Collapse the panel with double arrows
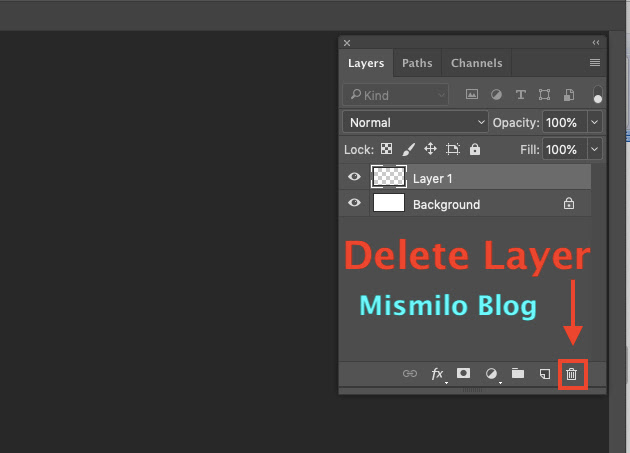Viewport: 630px width, 453px height. click(596, 43)
